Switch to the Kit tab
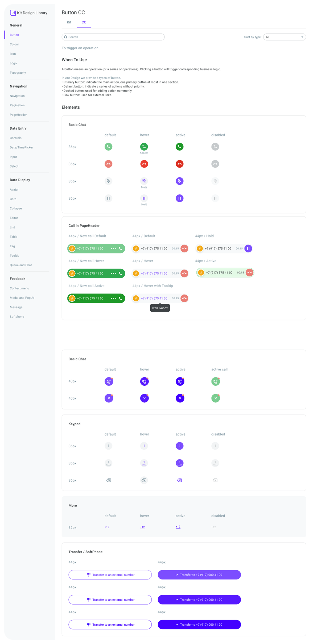Screen dimensions: 313x644 tap(69, 22)
